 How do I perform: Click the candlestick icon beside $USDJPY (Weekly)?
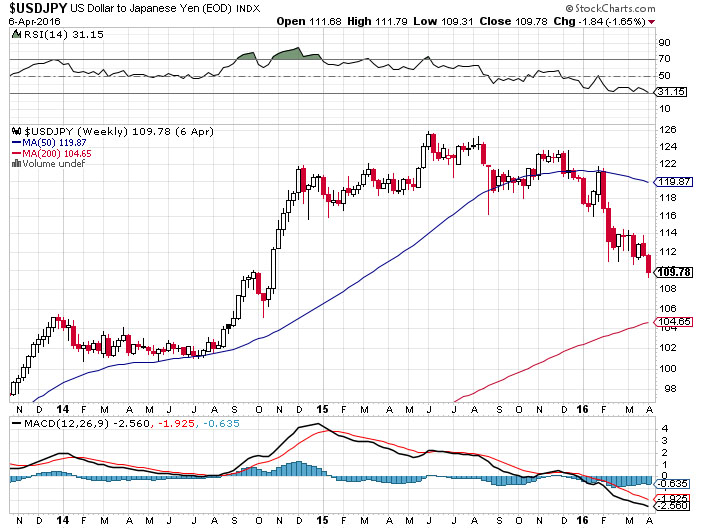[x=17, y=131]
